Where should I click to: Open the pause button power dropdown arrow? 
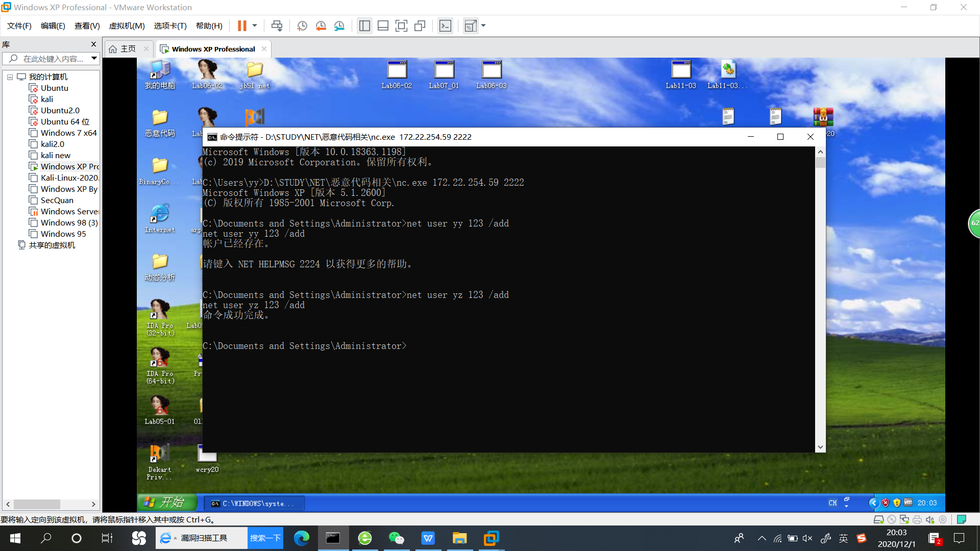point(254,26)
